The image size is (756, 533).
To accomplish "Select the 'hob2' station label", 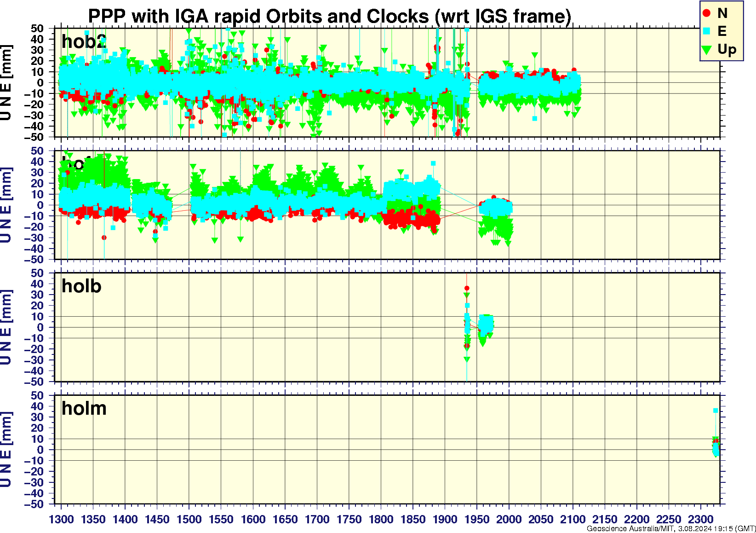I will point(84,41).
